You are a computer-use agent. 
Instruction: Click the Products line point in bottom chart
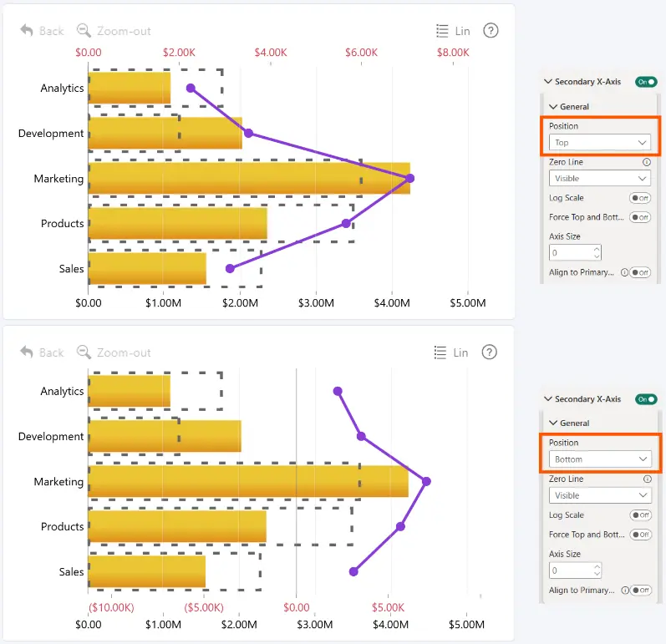click(x=400, y=526)
